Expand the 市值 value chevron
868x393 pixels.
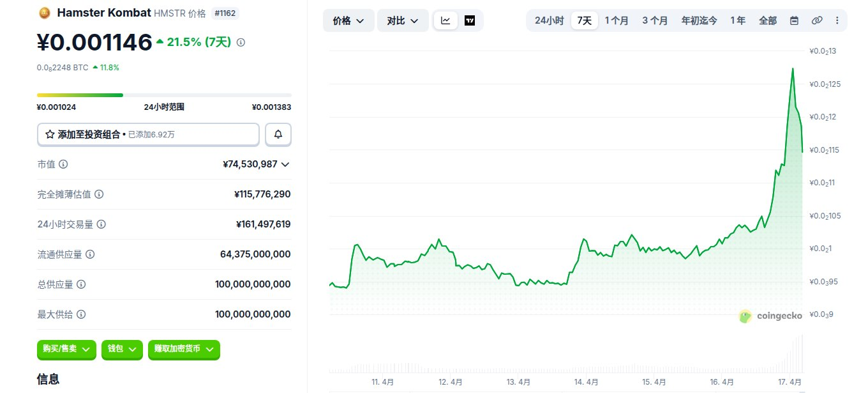click(285, 164)
